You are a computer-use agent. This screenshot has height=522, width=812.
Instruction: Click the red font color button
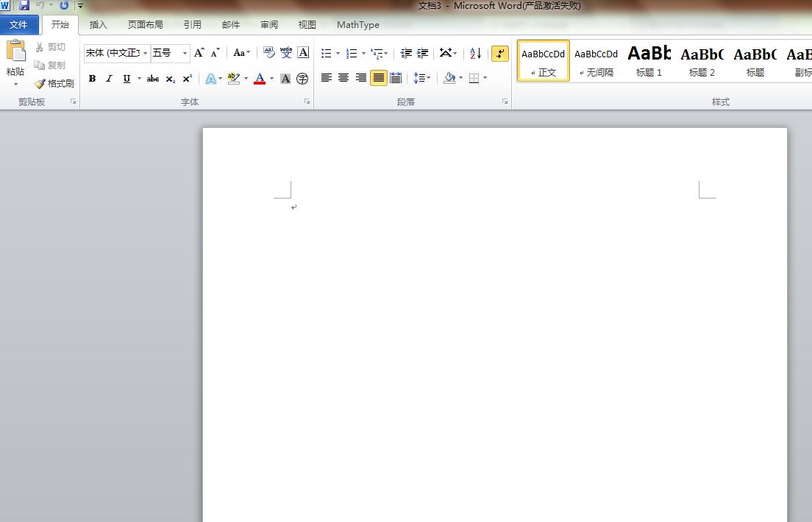coord(260,79)
